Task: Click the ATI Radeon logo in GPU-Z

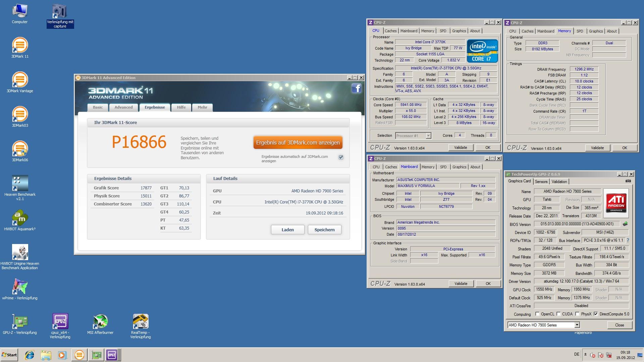Action: pyautogui.click(x=616, y=203)
